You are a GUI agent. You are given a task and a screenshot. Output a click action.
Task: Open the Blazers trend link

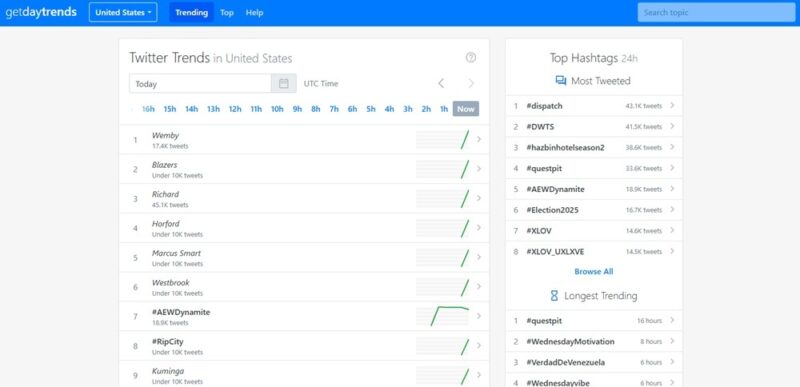coord(164,165)
